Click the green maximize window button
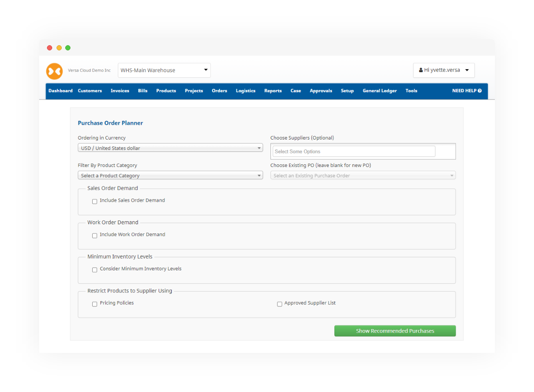 (x=68, y=48)
